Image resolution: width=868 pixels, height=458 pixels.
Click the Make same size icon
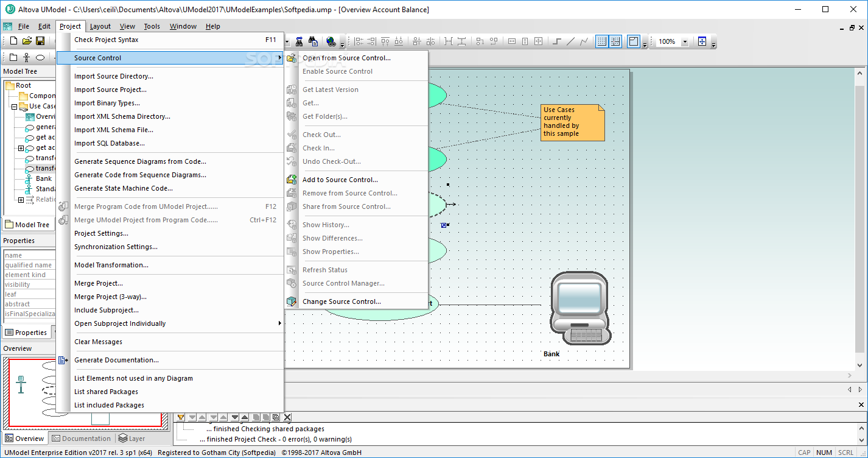538,41
